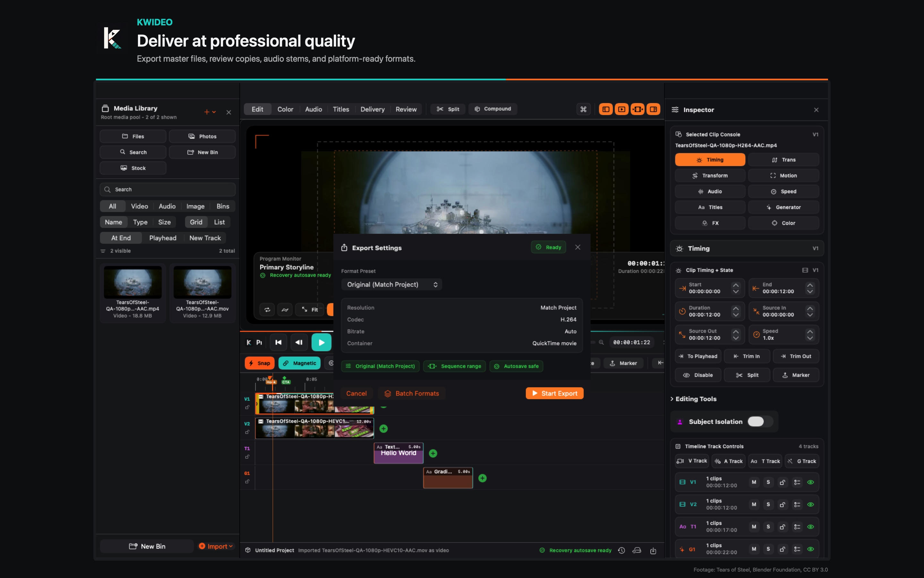
Task: Toggle Snap in the timeline toolbar
Action: (x=260, y=363)
